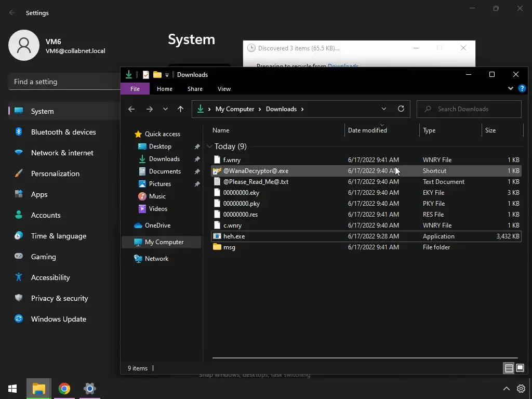
Task: Unpin Pictures using its pin icon
Action: 197,184
